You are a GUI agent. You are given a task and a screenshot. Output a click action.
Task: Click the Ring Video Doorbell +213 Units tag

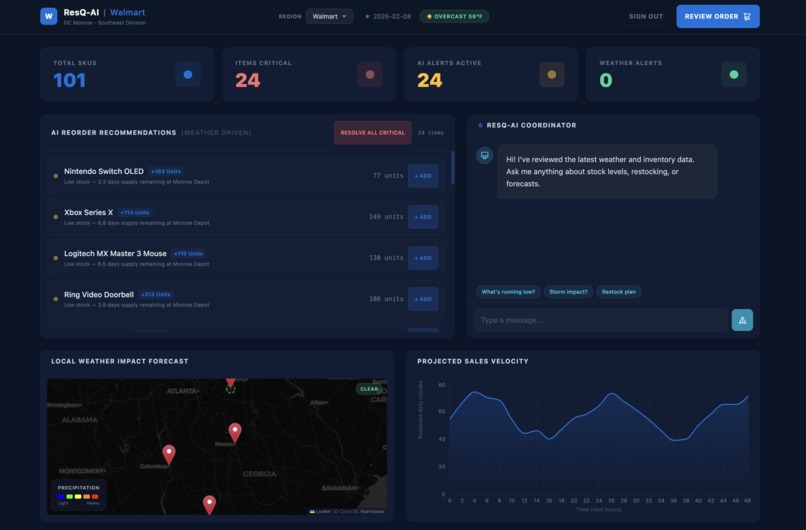tap(156, 295)
